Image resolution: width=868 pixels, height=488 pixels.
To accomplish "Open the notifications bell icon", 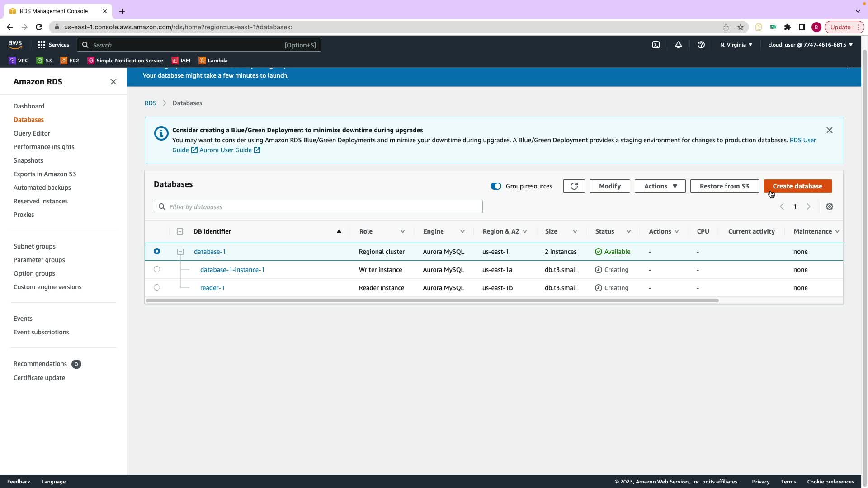I will (679, 45).
